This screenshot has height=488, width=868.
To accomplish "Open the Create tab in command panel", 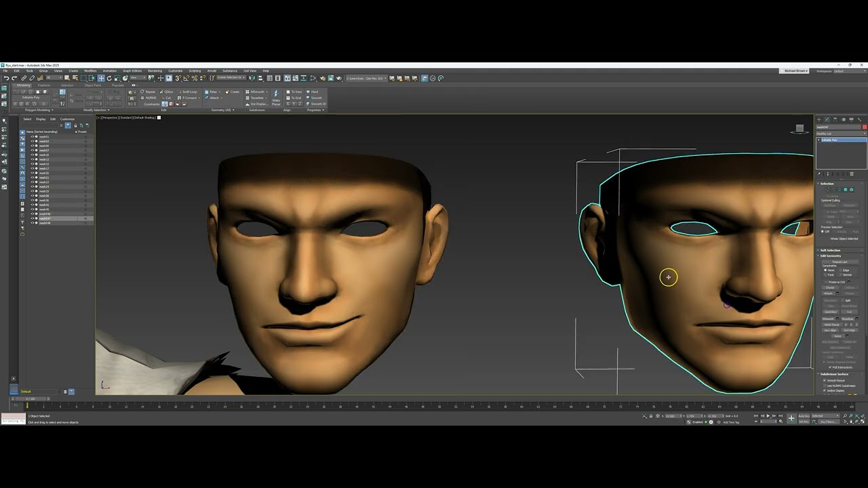I will click(x=819, y=119).
